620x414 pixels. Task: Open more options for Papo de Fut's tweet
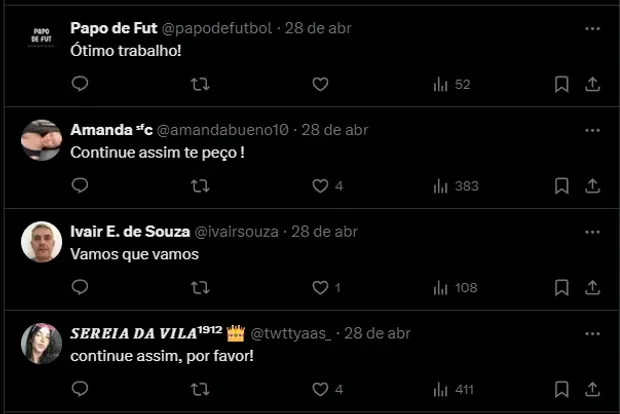pyautogui.click(x=592, y=28)
